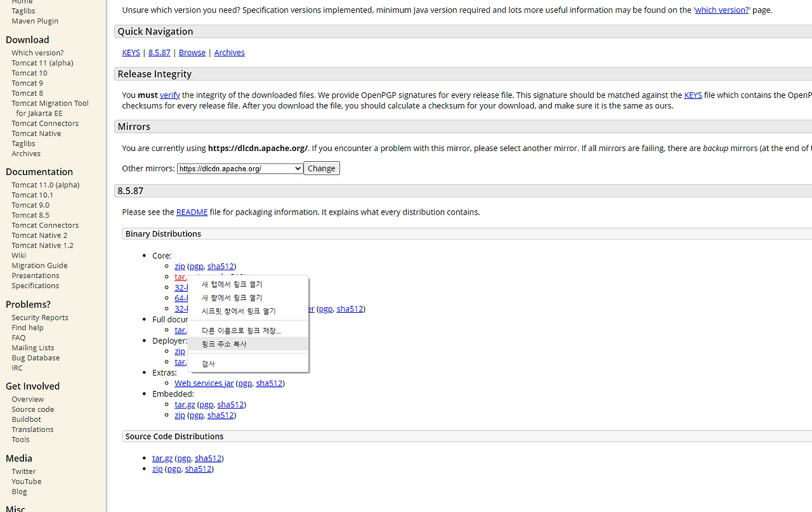This screenshot has height=512, width=812.
Task: Open the Other mirrors dropdown
Action: (x=240, y=168)
